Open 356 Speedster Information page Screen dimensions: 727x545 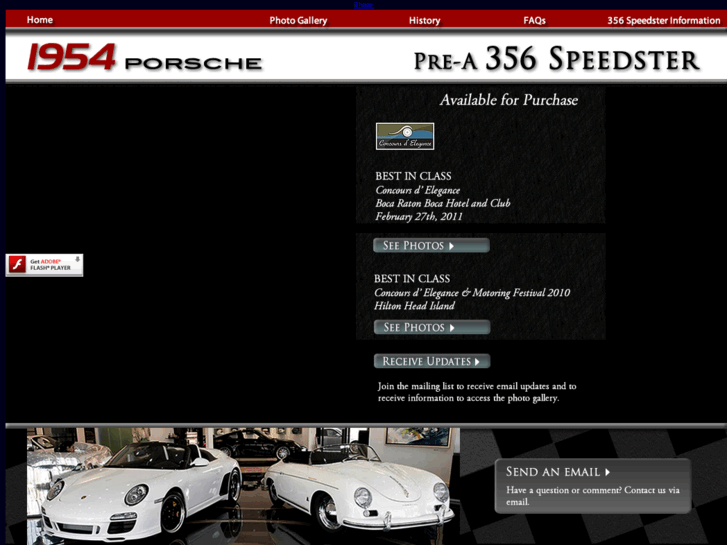663,20
